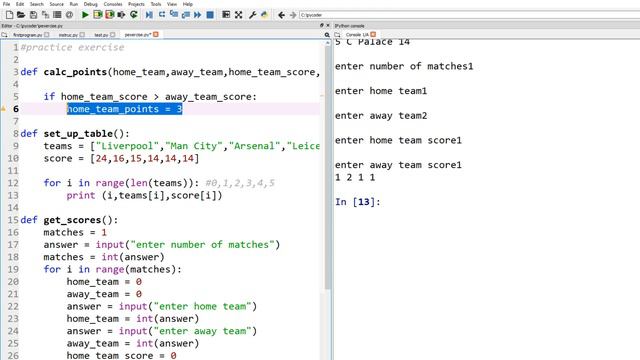Click the editor vertical scrollbar
The height and width of the screenshot is (360, 640).
(328, 167)
